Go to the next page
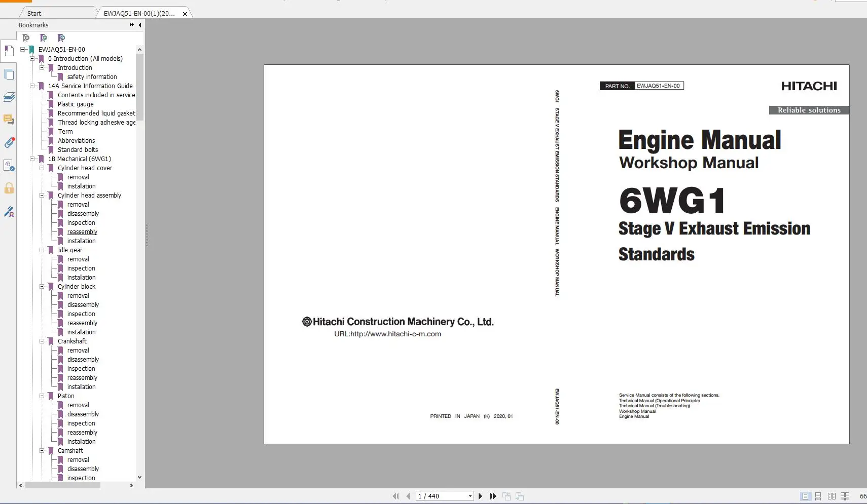This screenshot has height=504, width=867. 481,496
